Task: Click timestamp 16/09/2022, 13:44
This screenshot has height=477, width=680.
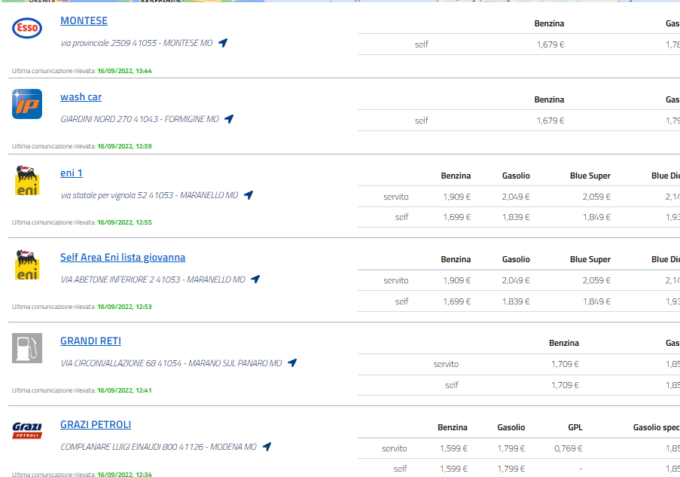Action: (x=124, y=71)
